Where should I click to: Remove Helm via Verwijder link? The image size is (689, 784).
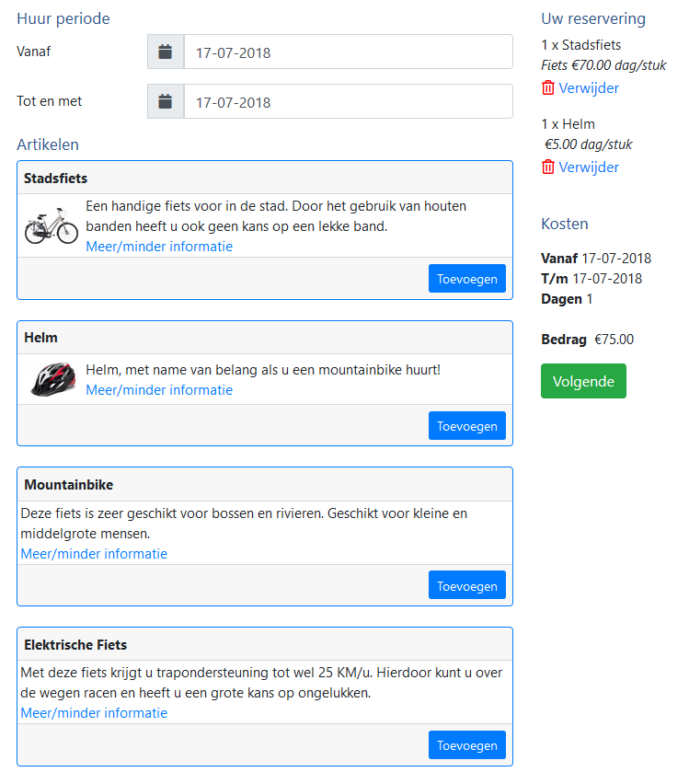click(589, 167)
